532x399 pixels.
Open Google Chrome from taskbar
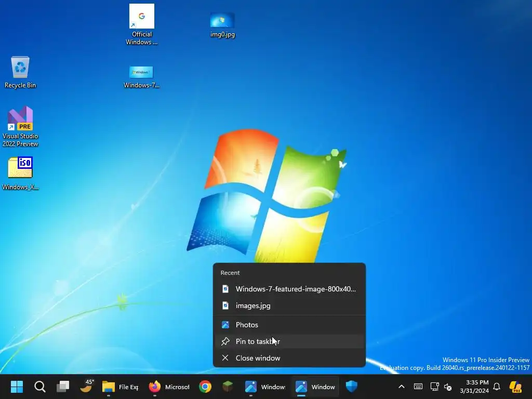(205, 387)
